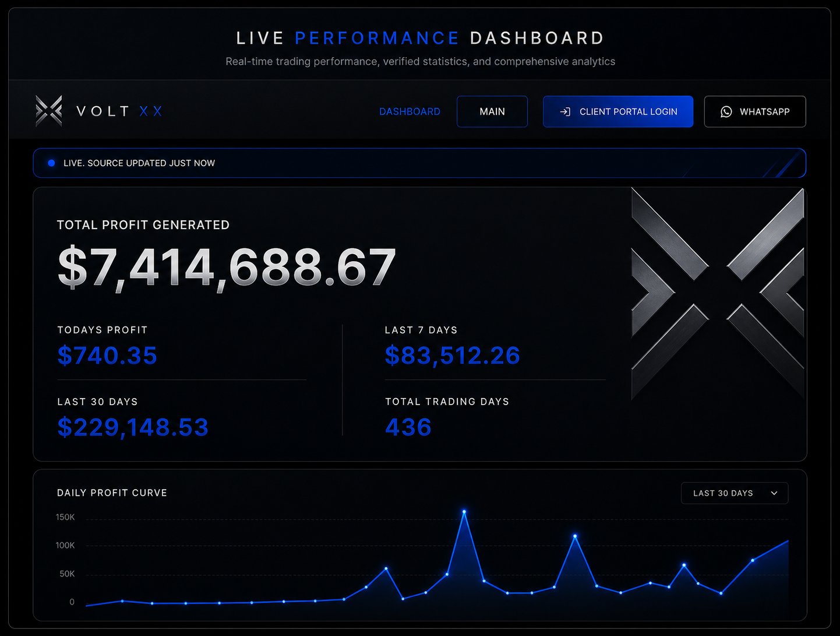The image size is (840, 636).
Task: Click the blue live status dot
Action: tap(51, 163)
